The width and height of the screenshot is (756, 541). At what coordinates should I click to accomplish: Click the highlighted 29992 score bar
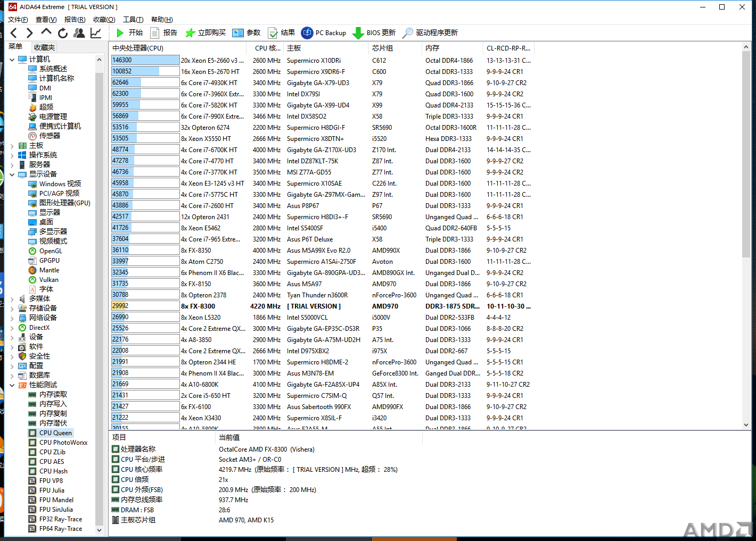click(x=145, y=306)
